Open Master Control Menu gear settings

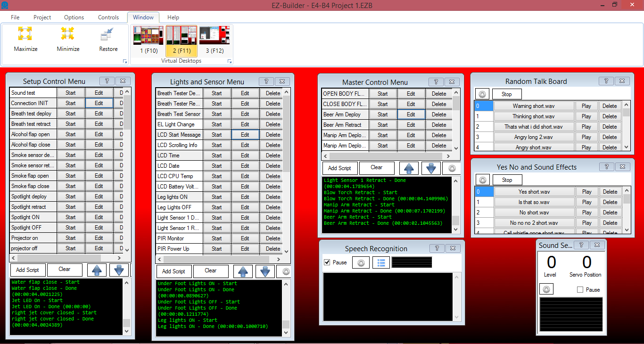click(x=452, y=168)
